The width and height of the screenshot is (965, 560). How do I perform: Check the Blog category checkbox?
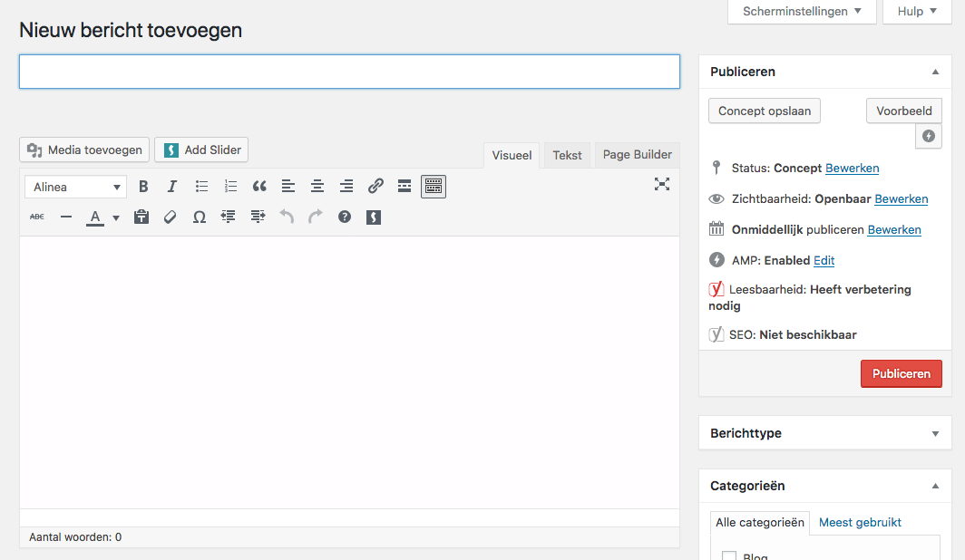pyautogui.click(x=729, y=555)
